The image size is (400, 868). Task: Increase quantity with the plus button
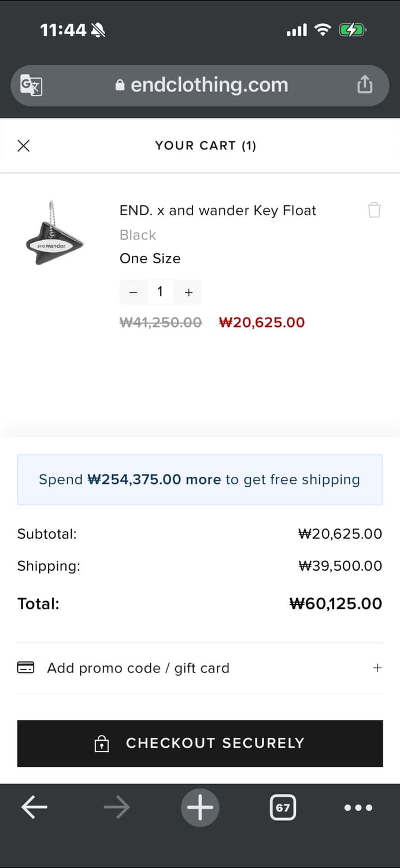[188, 292]
